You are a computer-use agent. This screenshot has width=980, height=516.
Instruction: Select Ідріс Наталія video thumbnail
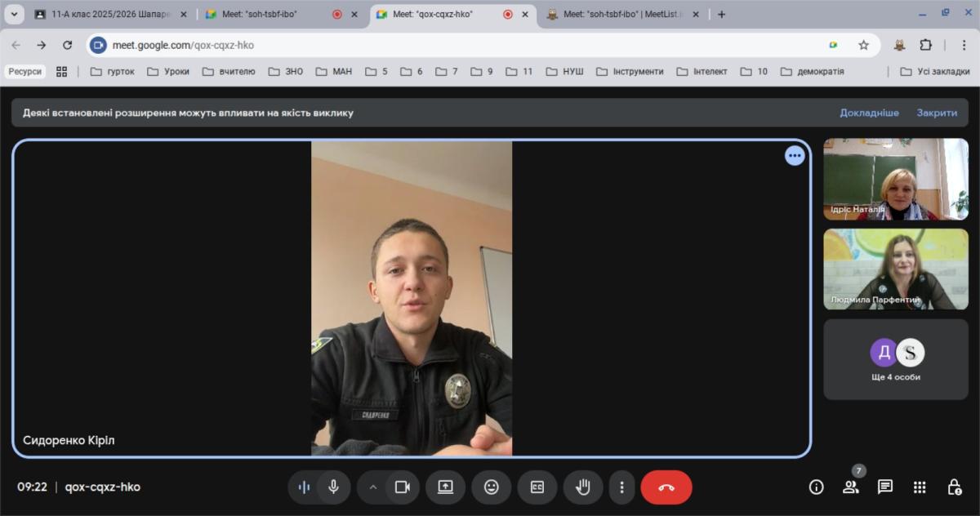(x=896, y=179)
